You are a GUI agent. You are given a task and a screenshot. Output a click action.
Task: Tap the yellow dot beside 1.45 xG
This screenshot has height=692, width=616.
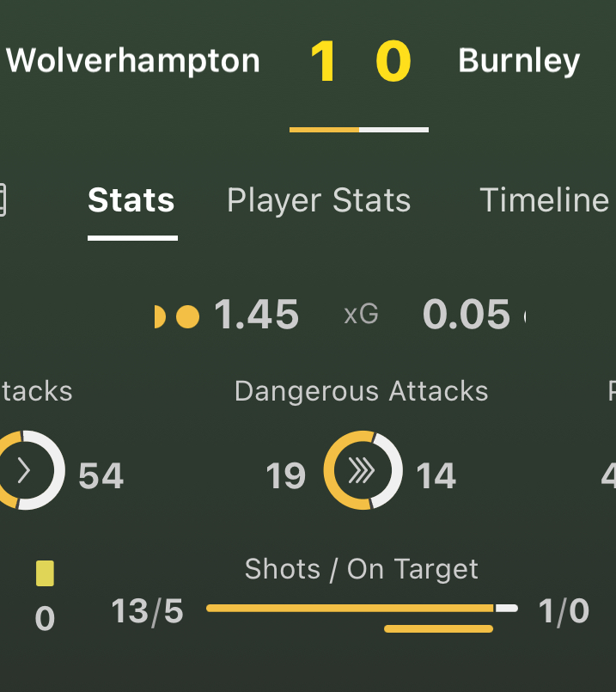click(x=187, y=317)
